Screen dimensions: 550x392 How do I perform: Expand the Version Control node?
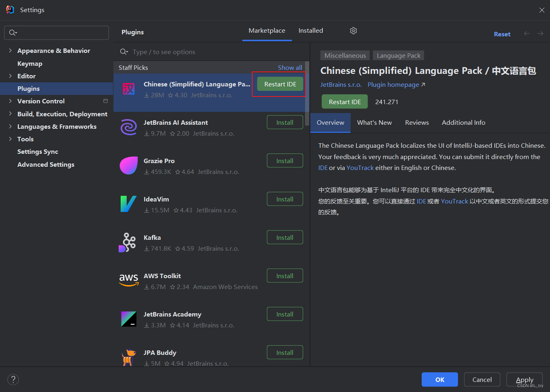[x=10, y=101]
